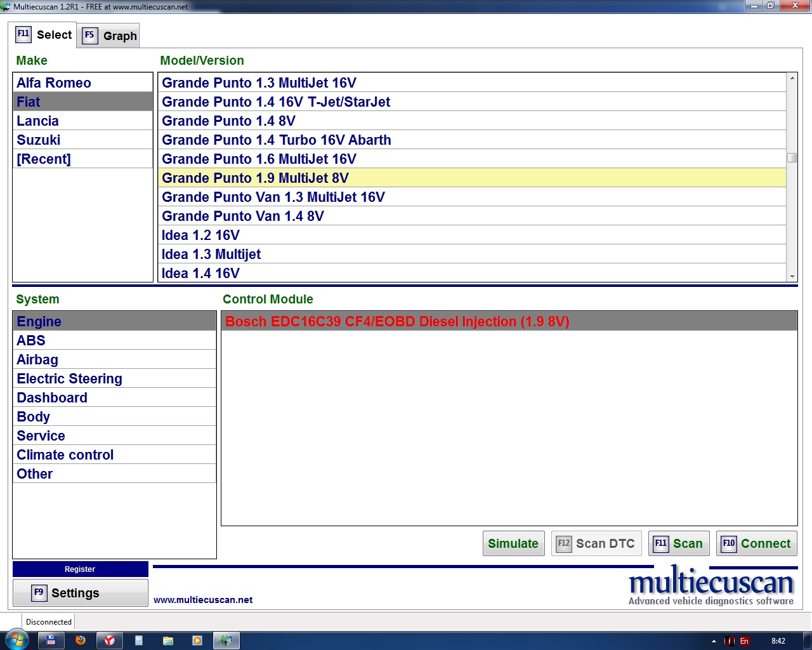This screenshot has width=812, height=650.
Task: Open the calculator taskbar icon
Action: [139, 640]
